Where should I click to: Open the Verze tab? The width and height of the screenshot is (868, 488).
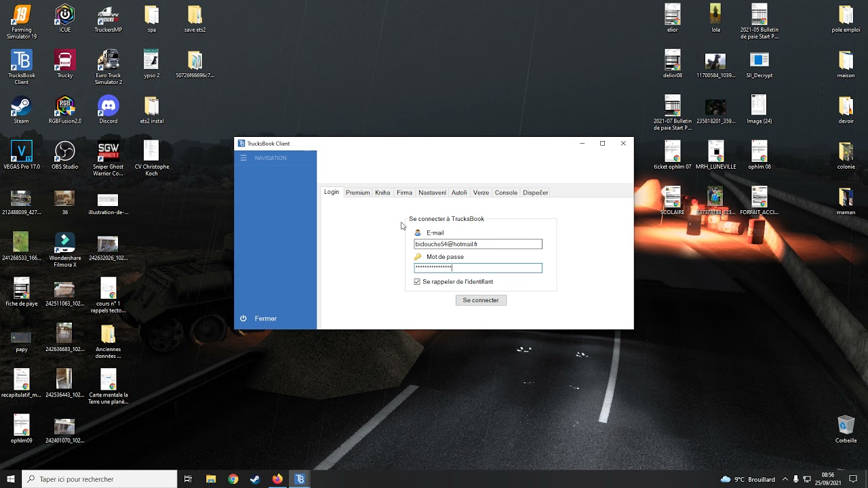pyautogui.click(x=481, y=192)
